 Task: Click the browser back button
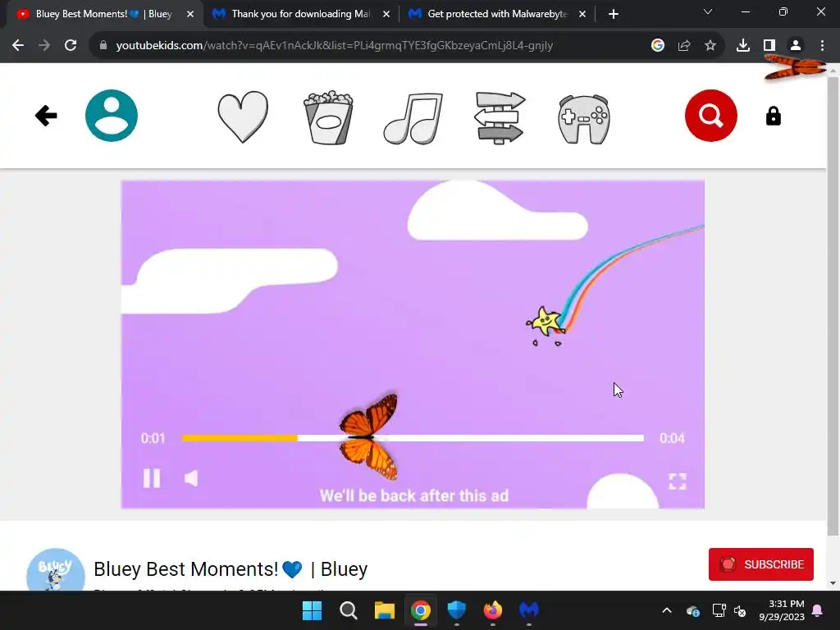18,46
